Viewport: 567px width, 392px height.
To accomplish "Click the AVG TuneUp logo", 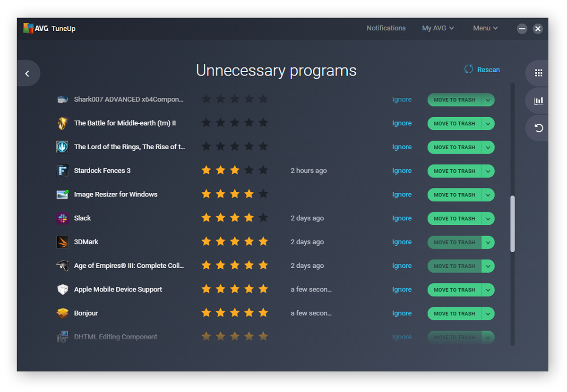I will pyautogui.click(x=49, y=28).
